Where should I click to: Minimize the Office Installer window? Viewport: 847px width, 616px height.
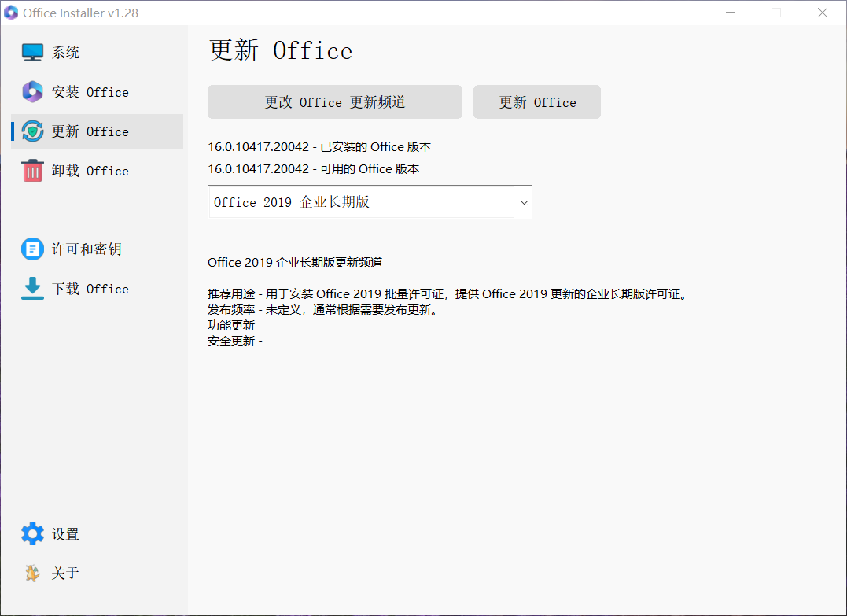tap(731, 13)
